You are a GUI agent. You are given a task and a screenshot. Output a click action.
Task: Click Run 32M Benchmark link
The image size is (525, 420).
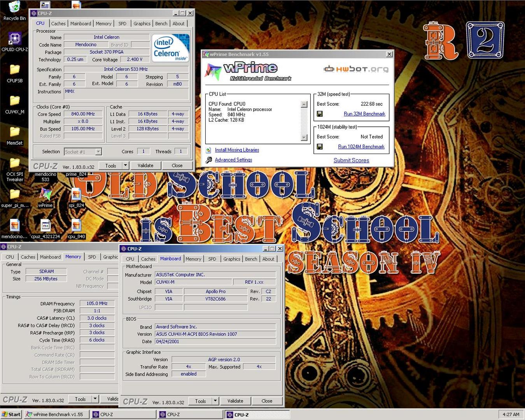pos(364,114)
